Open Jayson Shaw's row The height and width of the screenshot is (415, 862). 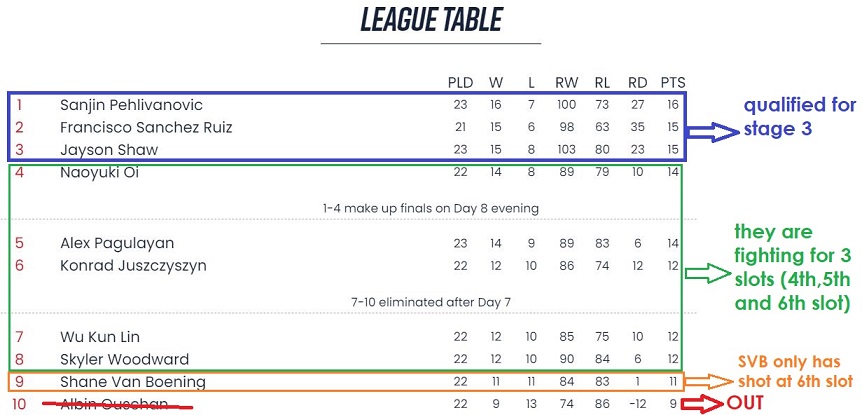pyautogui.click(x=346, y=150)
